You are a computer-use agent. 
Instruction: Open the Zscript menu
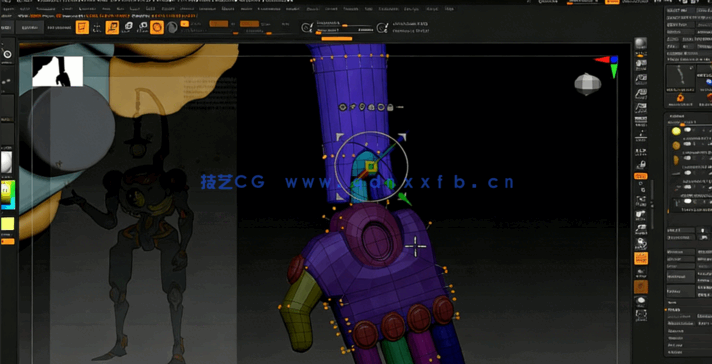432,9
